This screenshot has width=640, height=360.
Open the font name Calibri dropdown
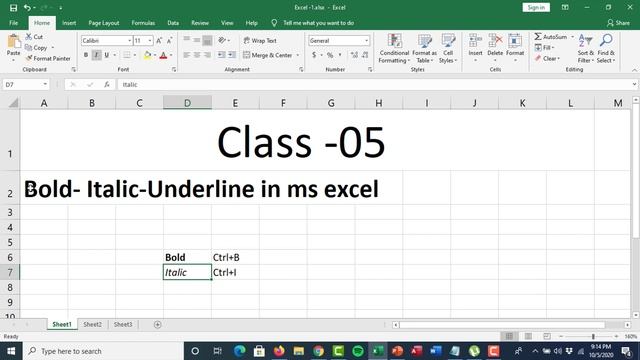(x=130, y=41)
